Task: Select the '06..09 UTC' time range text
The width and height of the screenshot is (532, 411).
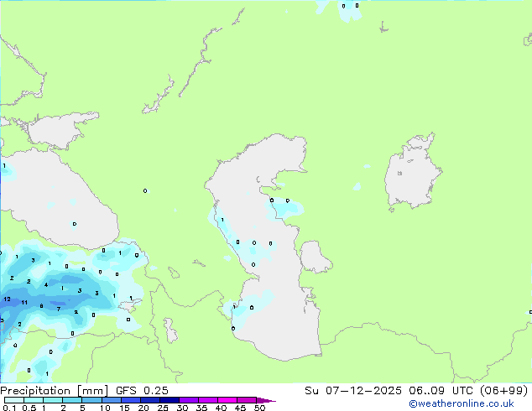Action: tap(441, 391)
